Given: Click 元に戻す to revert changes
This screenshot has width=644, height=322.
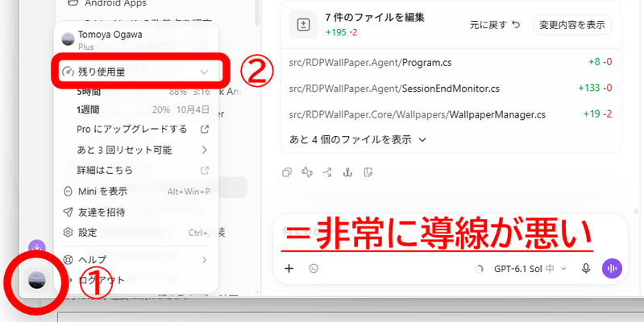Looking at the screenshot, I should (x=495, y=25).
